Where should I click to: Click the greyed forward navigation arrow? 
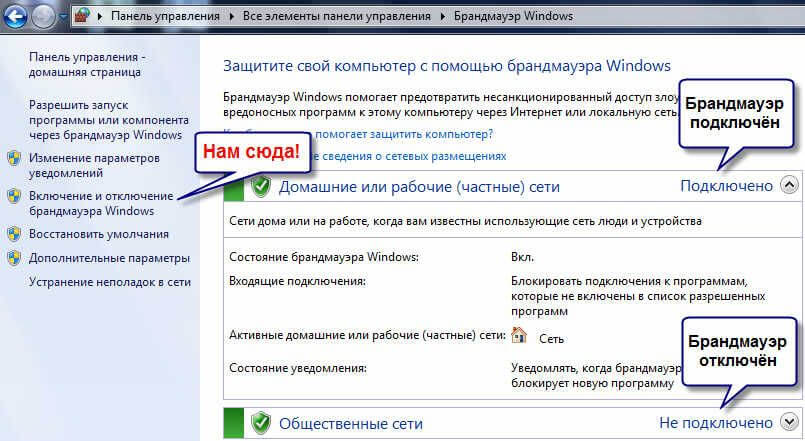coord(44,16)
